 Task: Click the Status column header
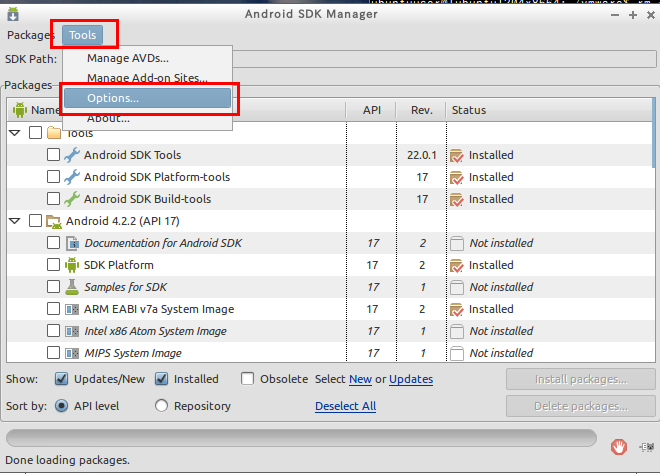[x=549, y=110]
